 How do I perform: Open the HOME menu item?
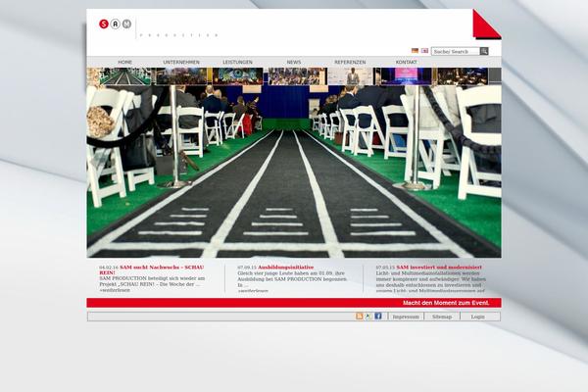(x=124, y=62)
